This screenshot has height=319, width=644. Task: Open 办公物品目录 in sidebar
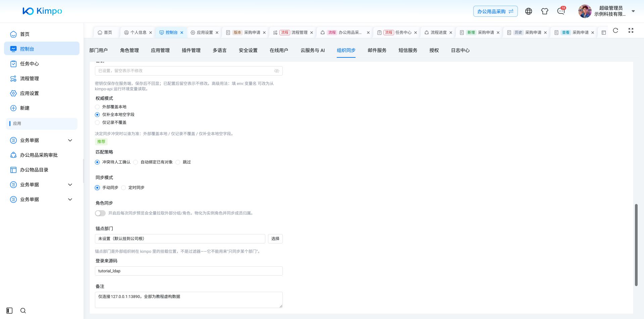(42, 170)
